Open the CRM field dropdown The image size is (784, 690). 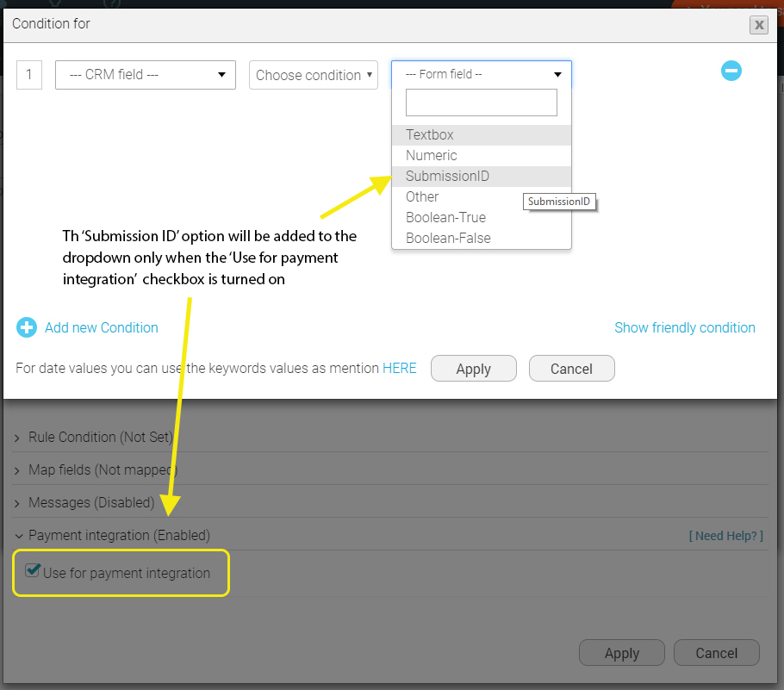pos(145,75)
